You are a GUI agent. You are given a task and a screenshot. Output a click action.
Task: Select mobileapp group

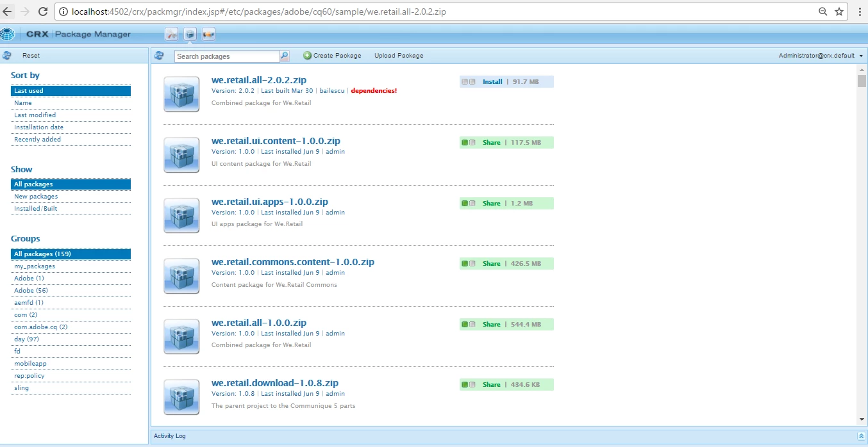tap(71, 364)
